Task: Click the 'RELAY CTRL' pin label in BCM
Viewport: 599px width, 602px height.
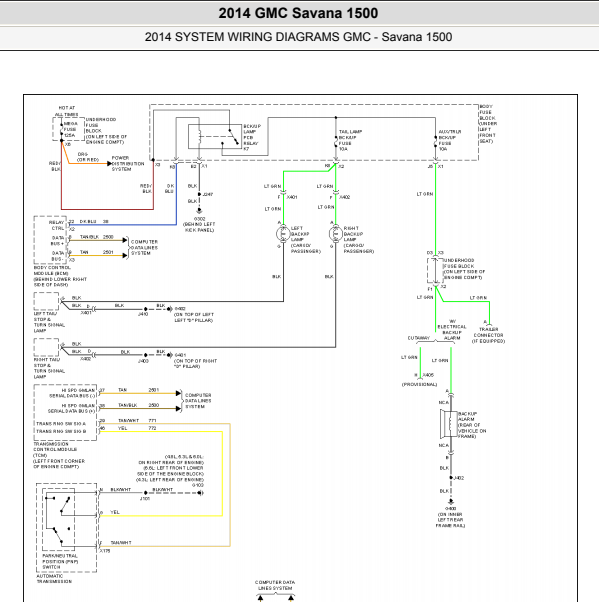Action: 56,225
